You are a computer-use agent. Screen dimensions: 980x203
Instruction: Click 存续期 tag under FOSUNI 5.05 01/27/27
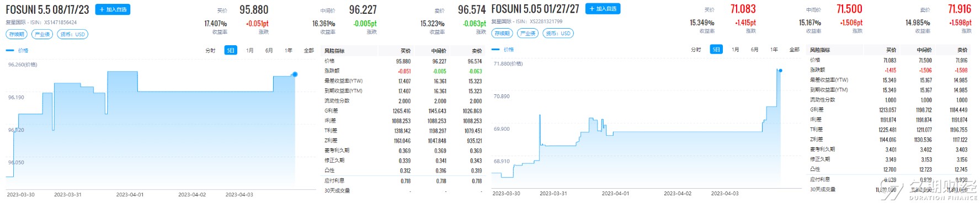[x=502, y=33]
